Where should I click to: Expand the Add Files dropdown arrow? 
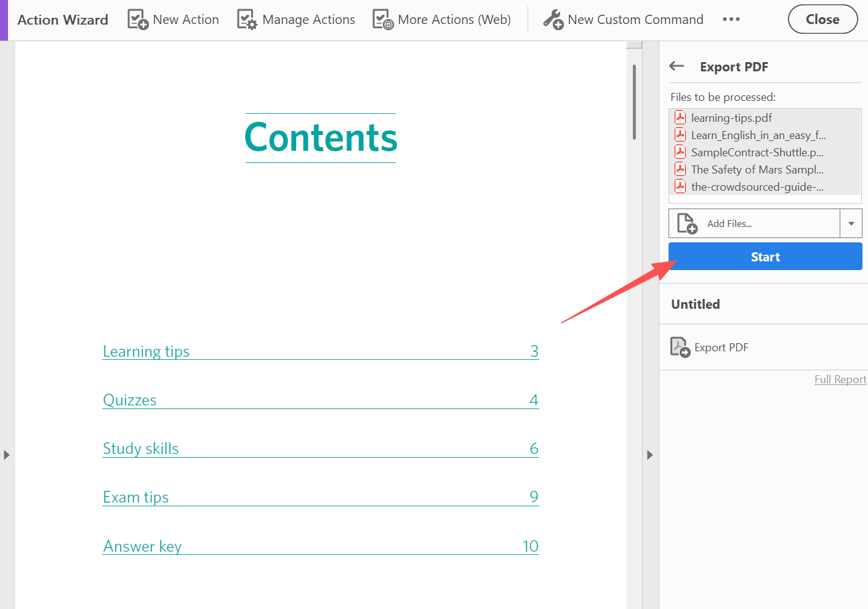click(851, 223)
